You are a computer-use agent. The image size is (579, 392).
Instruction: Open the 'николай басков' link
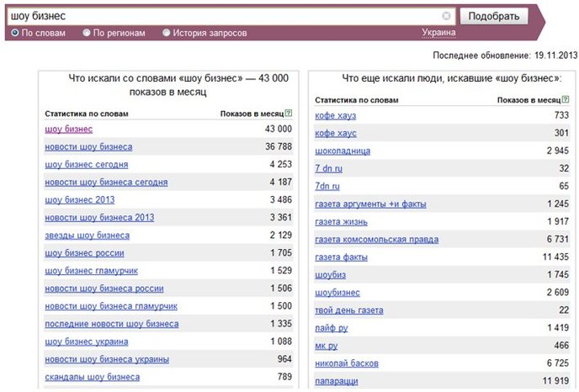coord(347,363)
